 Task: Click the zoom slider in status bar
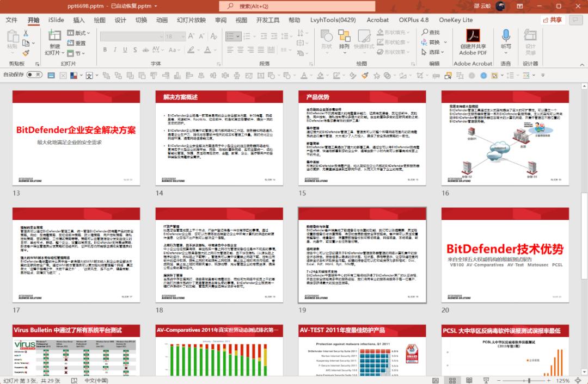[x=528, y=380]
